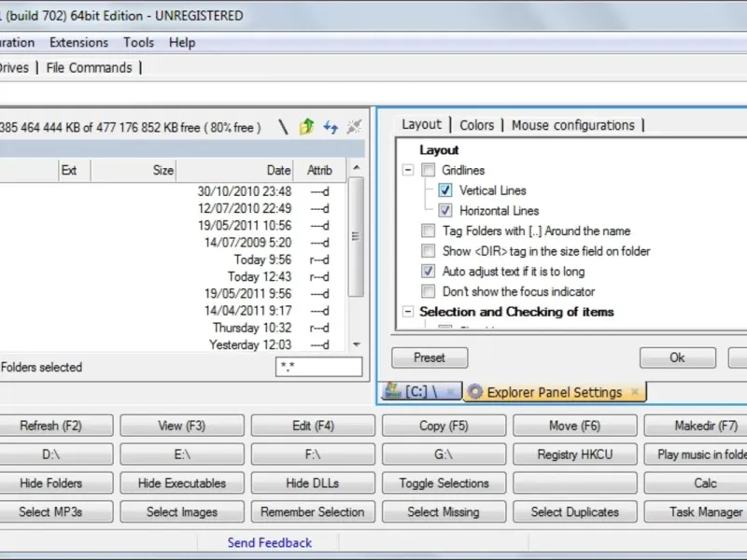Open the Help menu
This screenshot has height=560, width=747.
point(182,42)
